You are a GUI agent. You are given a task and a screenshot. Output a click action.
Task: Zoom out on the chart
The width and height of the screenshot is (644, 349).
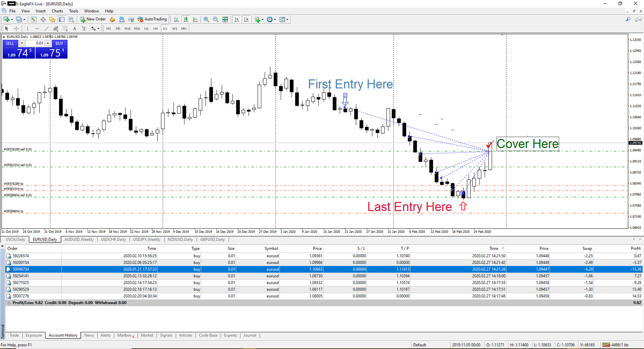pos(215,19)
